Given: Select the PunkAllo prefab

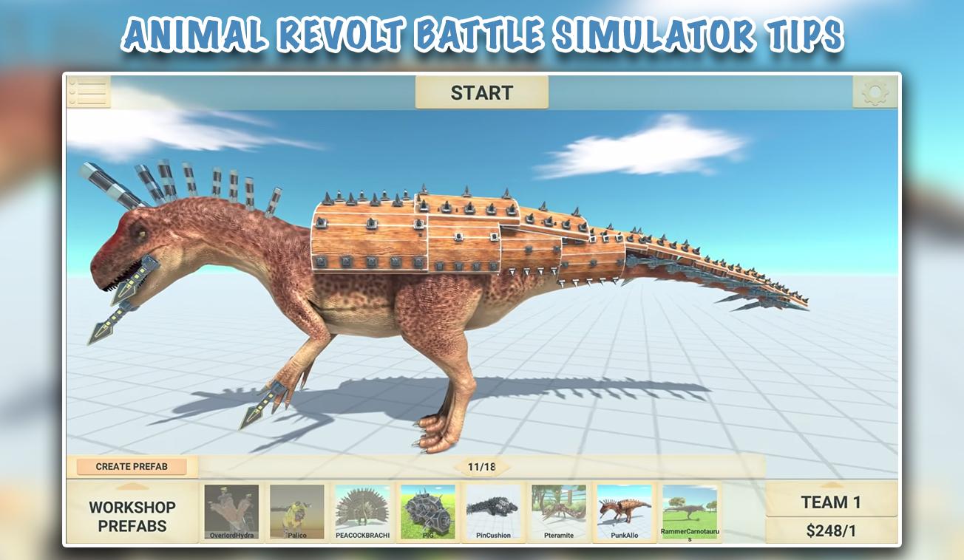Looking at the screenshot, I should [624, 512].
